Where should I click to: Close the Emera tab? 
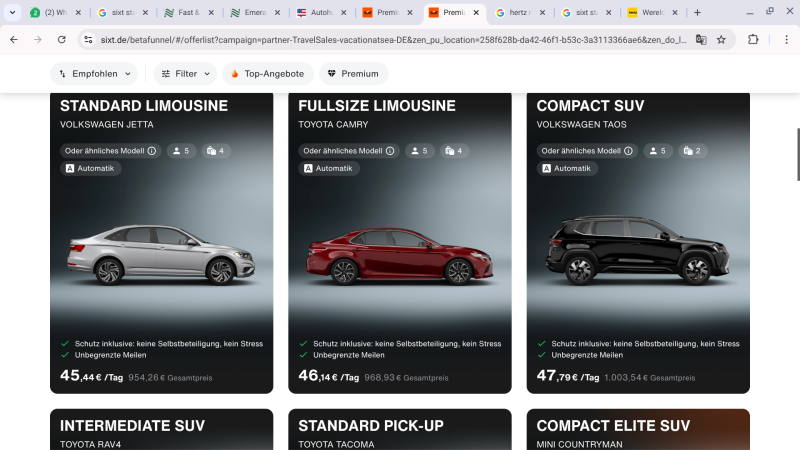278,12
